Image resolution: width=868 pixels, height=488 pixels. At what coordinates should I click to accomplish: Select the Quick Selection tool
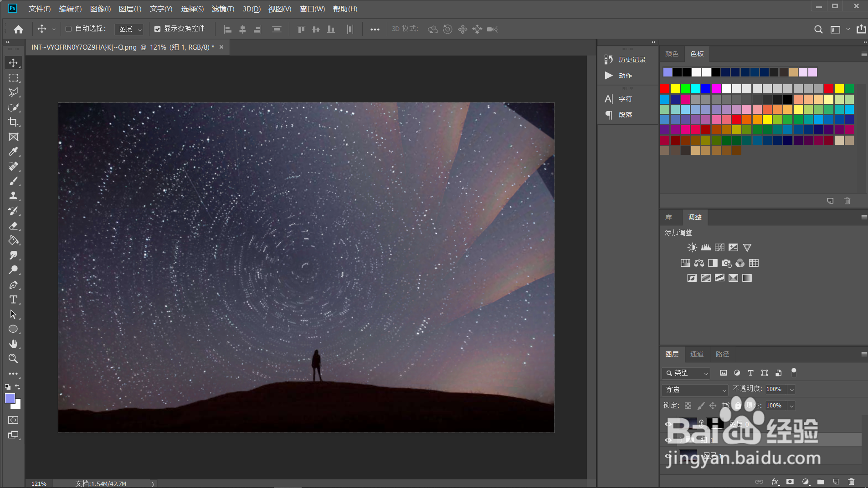tap(13, 107)
